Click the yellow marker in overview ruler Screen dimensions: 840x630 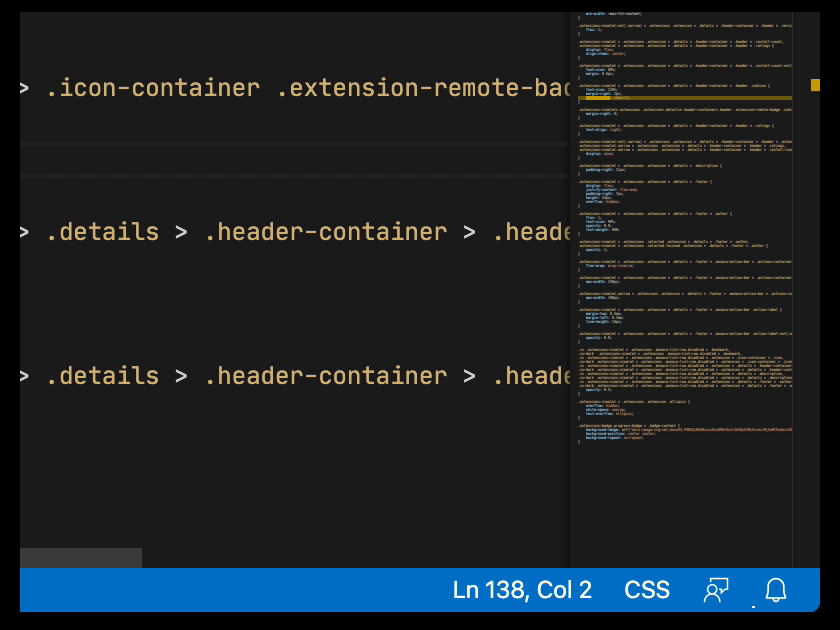point(815,85)
